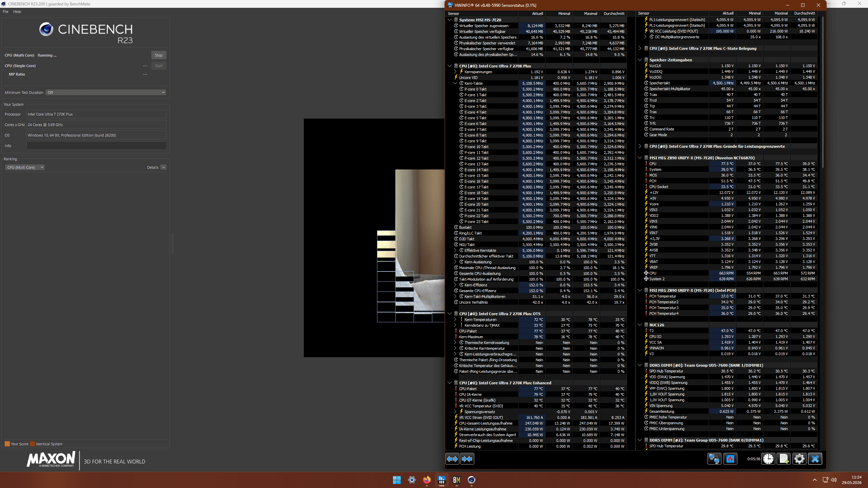Click the HWiNFO shrink columns arrows icon

[467, 459]
